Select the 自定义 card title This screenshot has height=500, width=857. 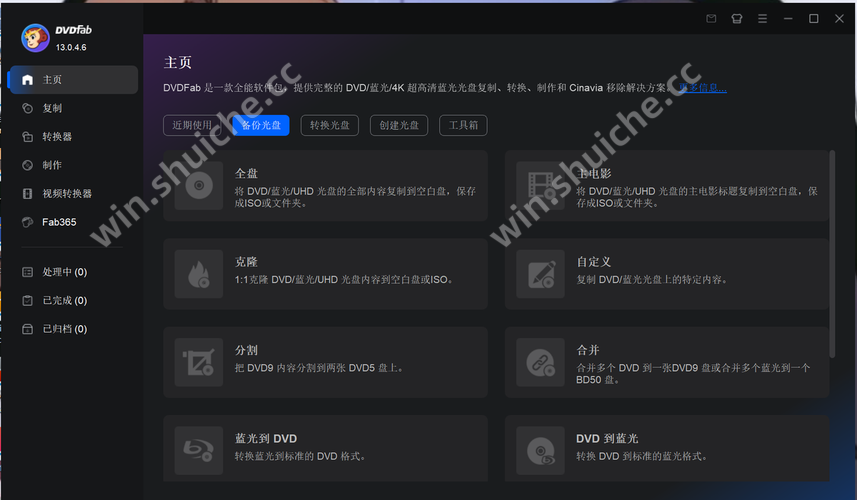tap(594, 262)
